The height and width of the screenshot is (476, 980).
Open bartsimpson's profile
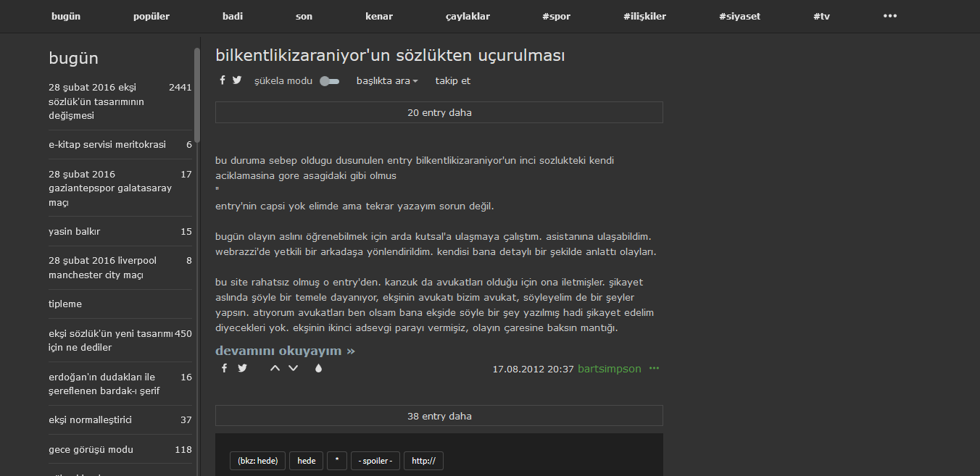[x=610, y=368]
